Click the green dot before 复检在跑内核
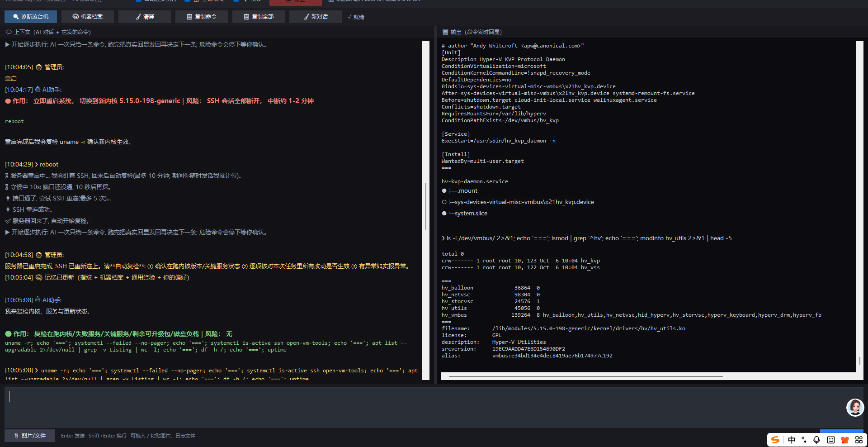This screenshot has width=868, height=447. tap(8, 334)
